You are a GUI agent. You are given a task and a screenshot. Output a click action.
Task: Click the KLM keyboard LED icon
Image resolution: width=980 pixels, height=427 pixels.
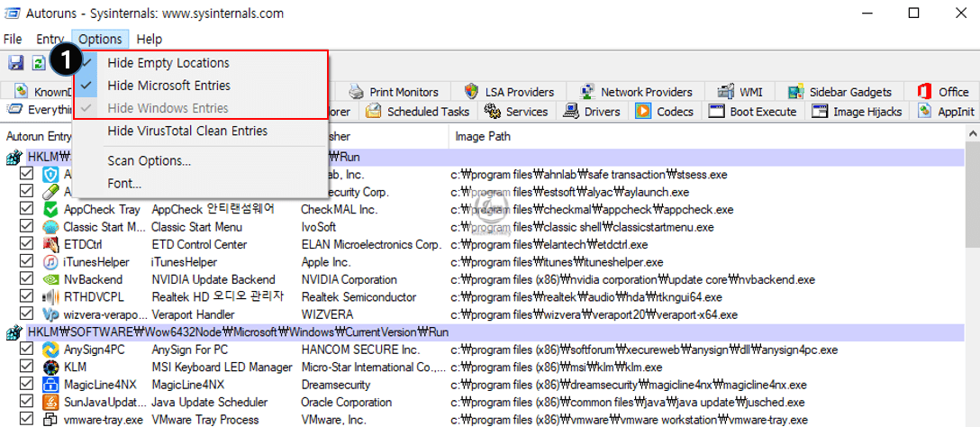[x=50, y=367]
